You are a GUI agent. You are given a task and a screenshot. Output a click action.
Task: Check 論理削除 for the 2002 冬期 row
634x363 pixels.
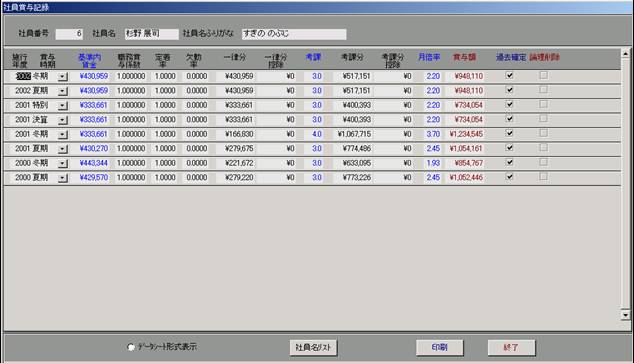[x=543, y=75]
